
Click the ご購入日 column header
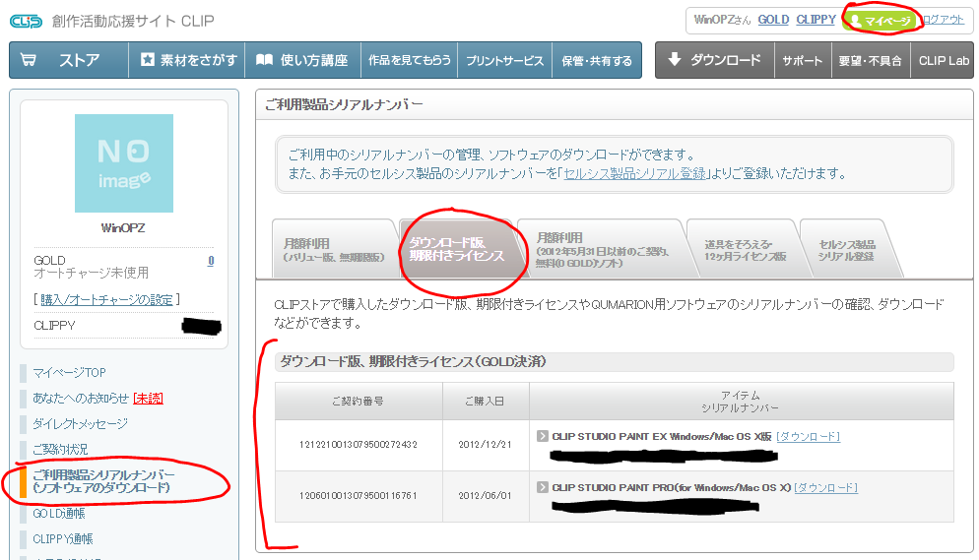tap(486, 401)
